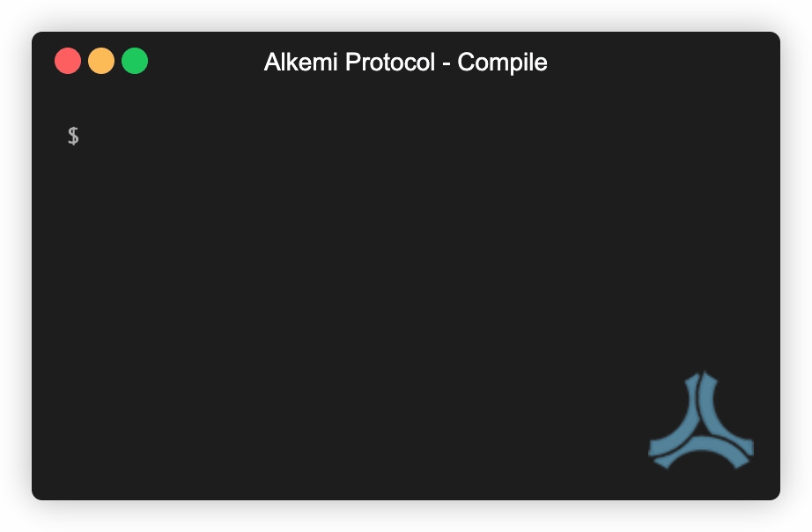Click the word Protocol in the title
Viewport: 812px width, 532px height.
(x=390, y=63)
